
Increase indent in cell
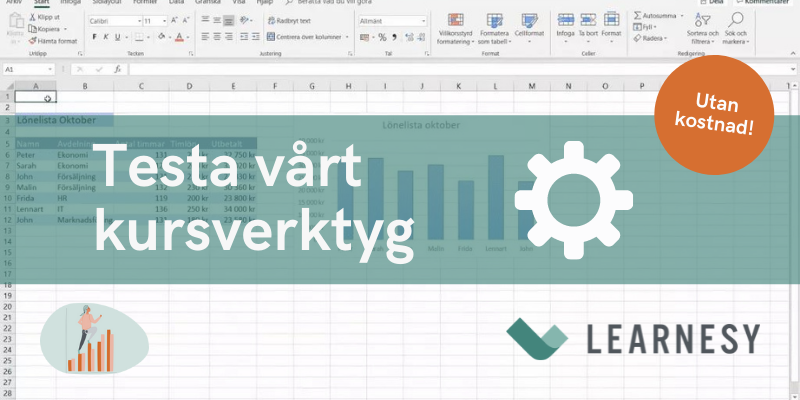[256, 37]
